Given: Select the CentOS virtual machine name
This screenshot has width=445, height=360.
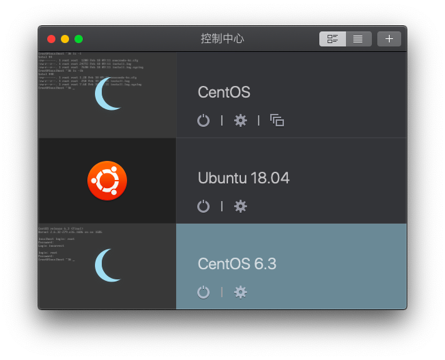Looking at the screenshot, I should click(224, 92).
